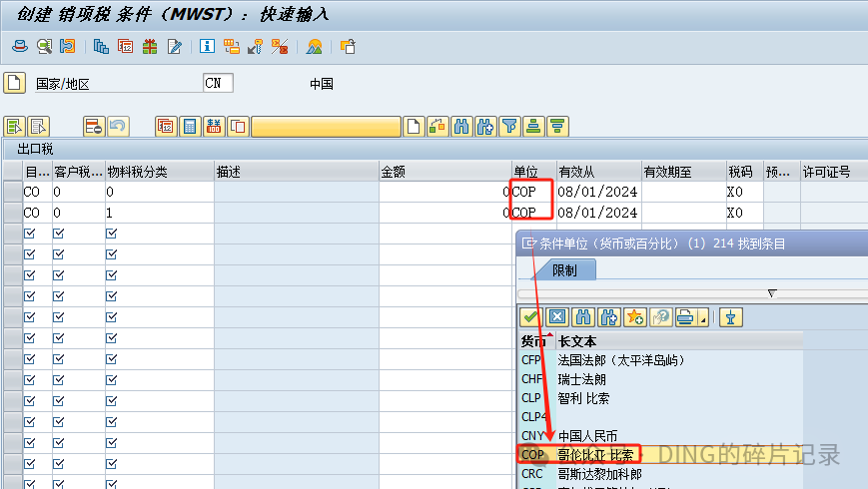This screenshot has height=489, width=868.
Task: Click the pin icon in popup toolbar
Action: tap(731, 317)
